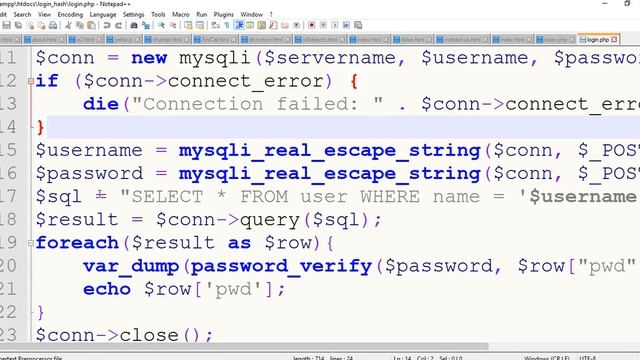Toggle the Function List panel icon
640x360 pixels.
273,25
